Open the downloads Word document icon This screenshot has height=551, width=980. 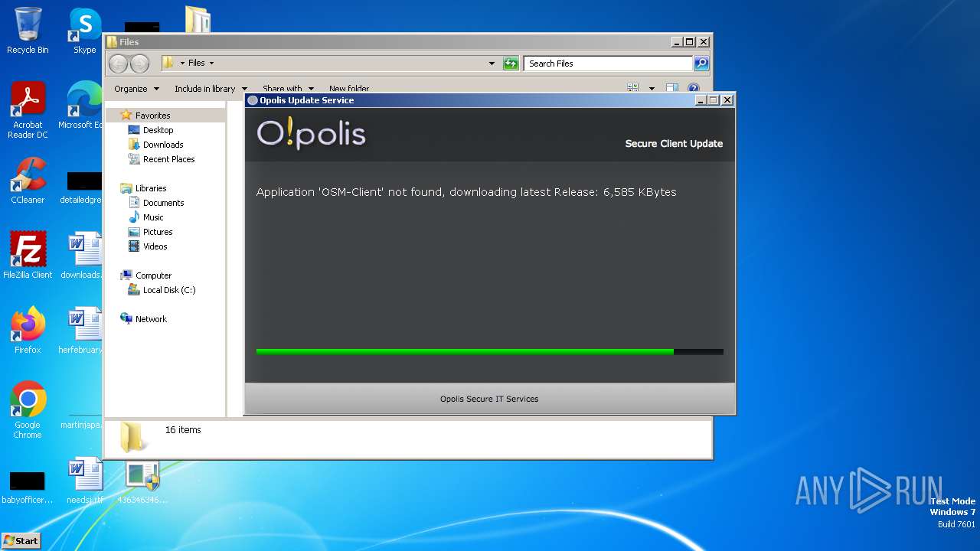(x=83, y=255)
